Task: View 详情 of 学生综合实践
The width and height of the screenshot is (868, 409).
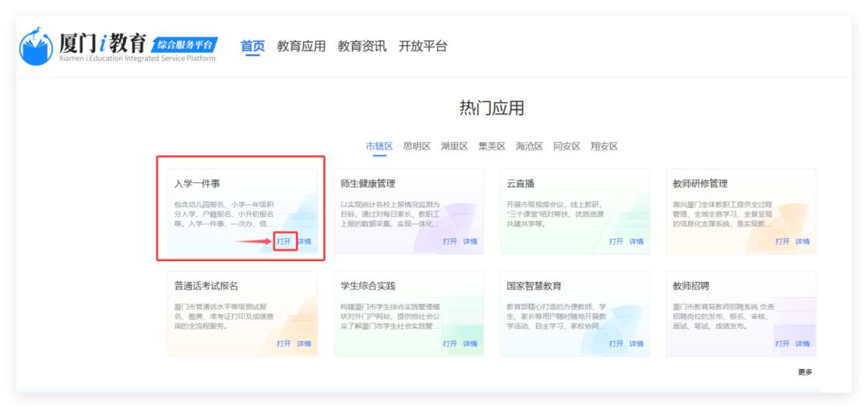Action: pos(470,344)
